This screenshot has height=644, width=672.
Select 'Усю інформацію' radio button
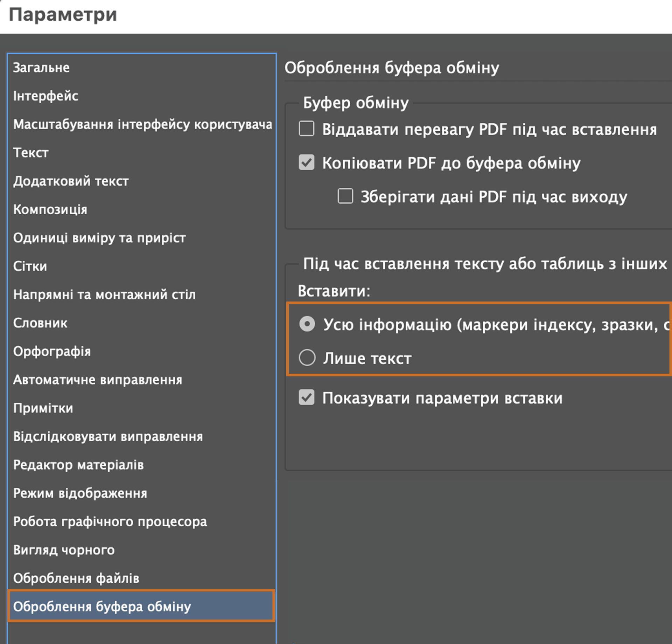click(307, 324)
